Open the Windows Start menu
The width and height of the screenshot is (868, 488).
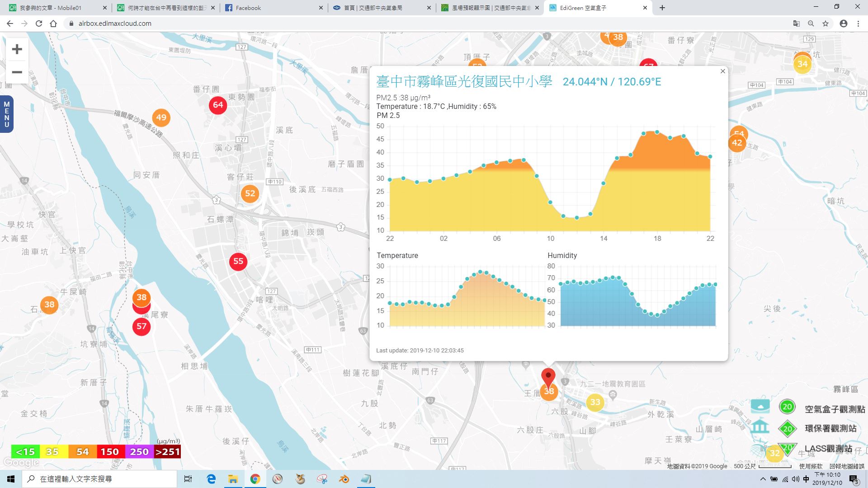tap(11, 479)
